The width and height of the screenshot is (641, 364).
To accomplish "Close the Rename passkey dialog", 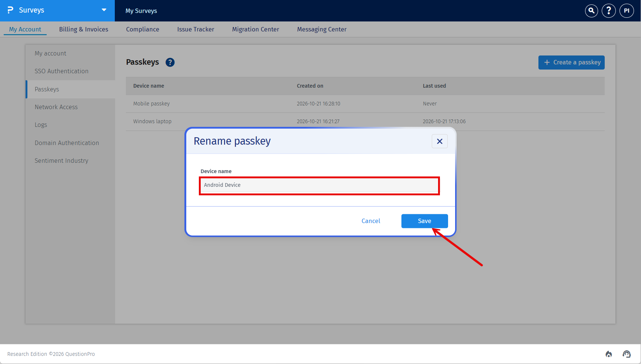I will 440,141.
